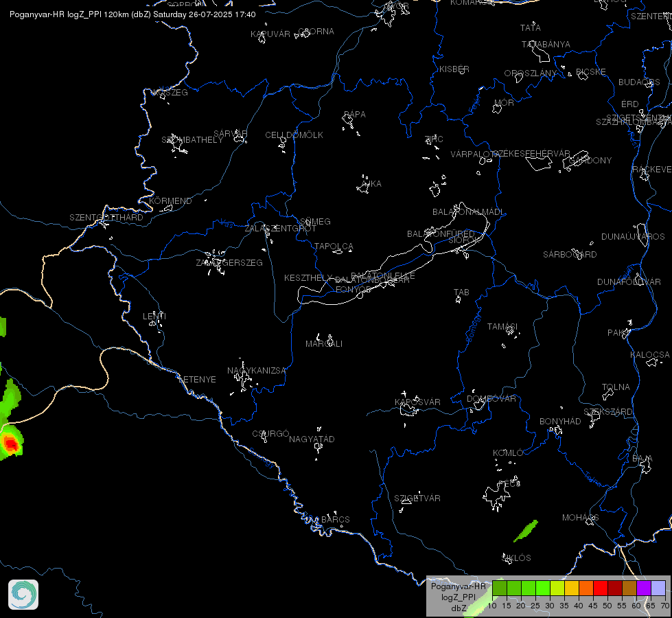Click the DUNAFÖLDVÁR city label
This screenshot has height=618, width=672.
coord(629,282)
